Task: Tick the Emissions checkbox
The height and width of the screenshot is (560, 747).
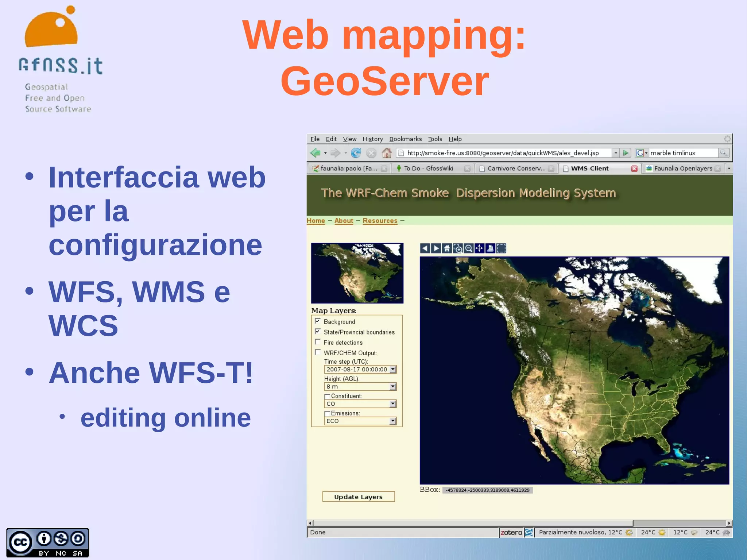Action: 327,413
